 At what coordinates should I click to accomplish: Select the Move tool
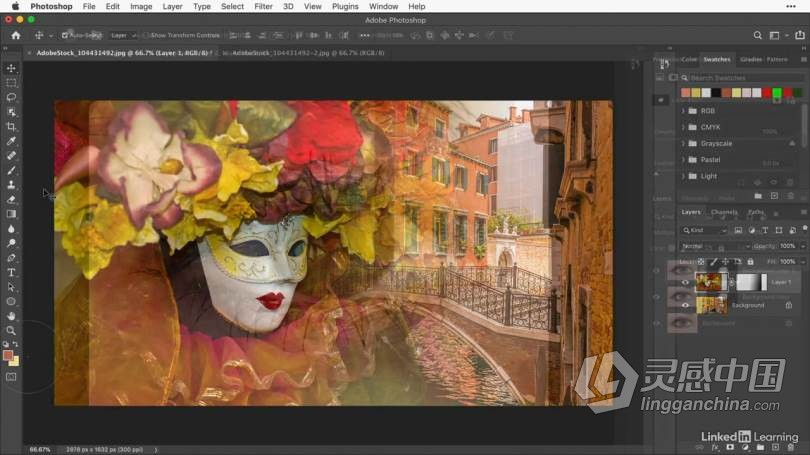[x=11, y=68]
